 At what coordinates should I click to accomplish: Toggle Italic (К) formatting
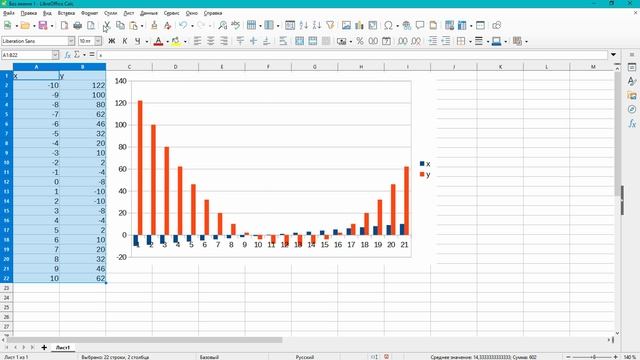124,41
